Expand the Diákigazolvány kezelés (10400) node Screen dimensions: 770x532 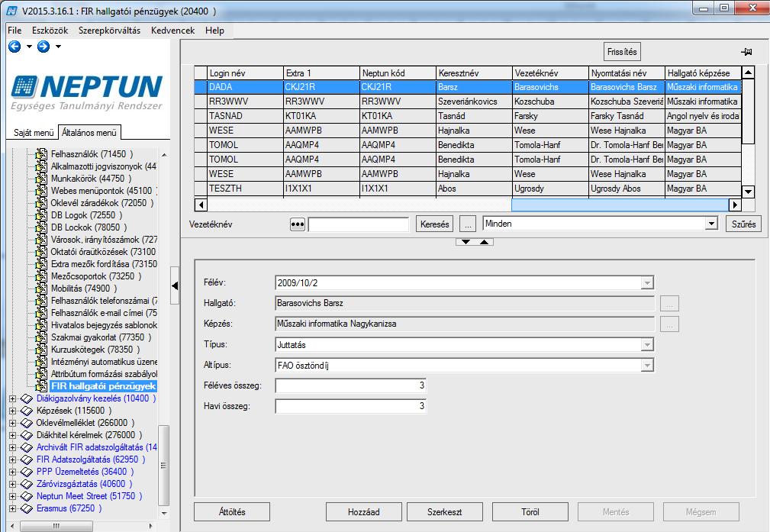pyautogui.click(x=13, y=399)
